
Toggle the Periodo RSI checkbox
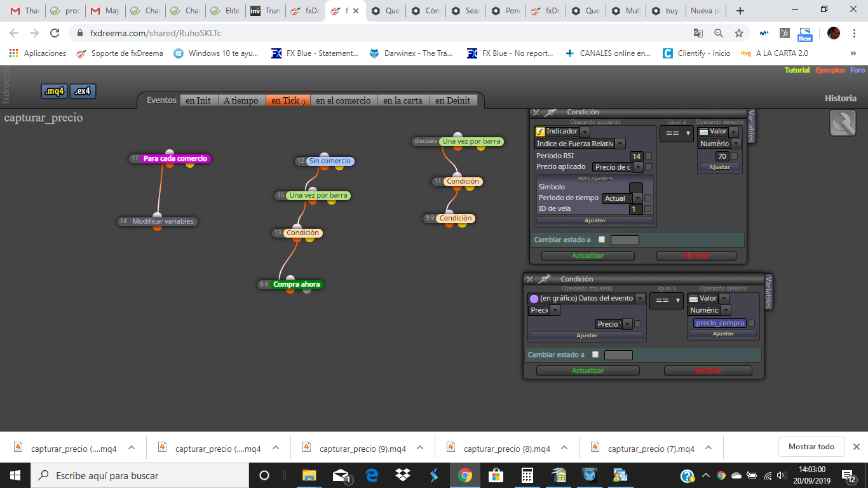point(649,156)
